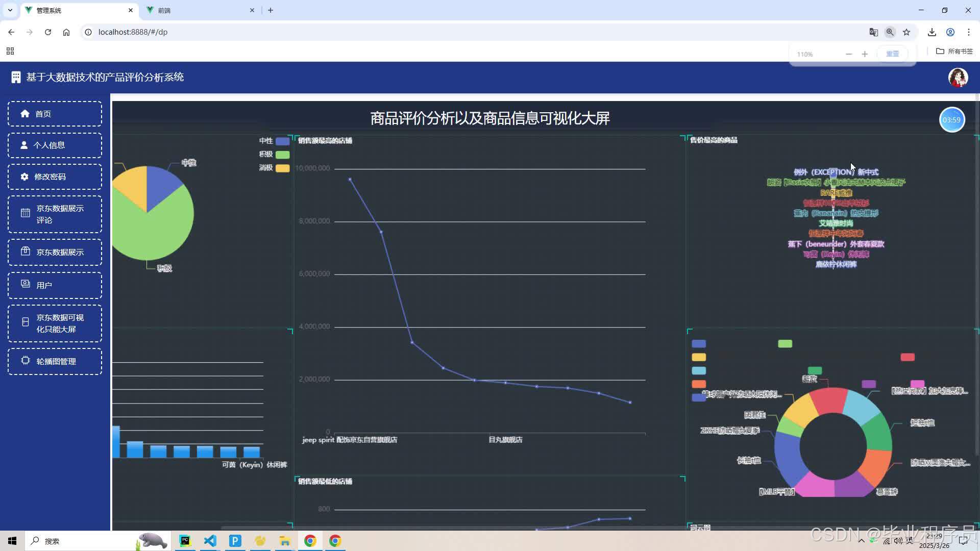
Task: Add a new browser tab with plus
Action: pyautogui.click(x=271, y=10)
